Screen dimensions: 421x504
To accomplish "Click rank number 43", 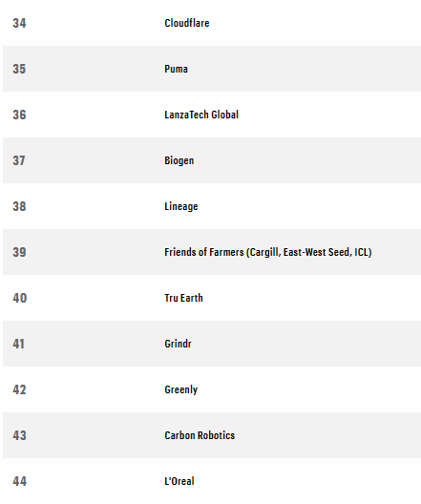I will [19, 435].
